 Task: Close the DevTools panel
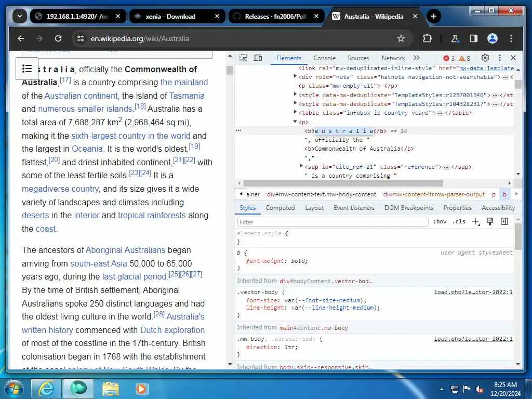point(513,58)
